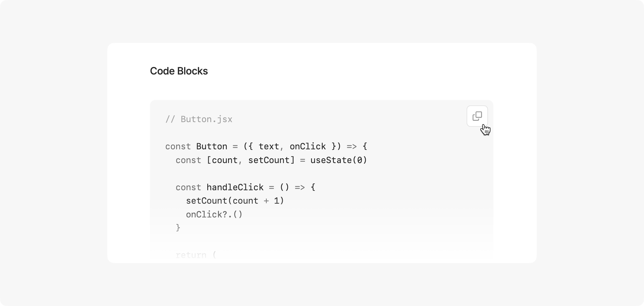Click the Button.jsx filename comment

(x=198, y=119)
